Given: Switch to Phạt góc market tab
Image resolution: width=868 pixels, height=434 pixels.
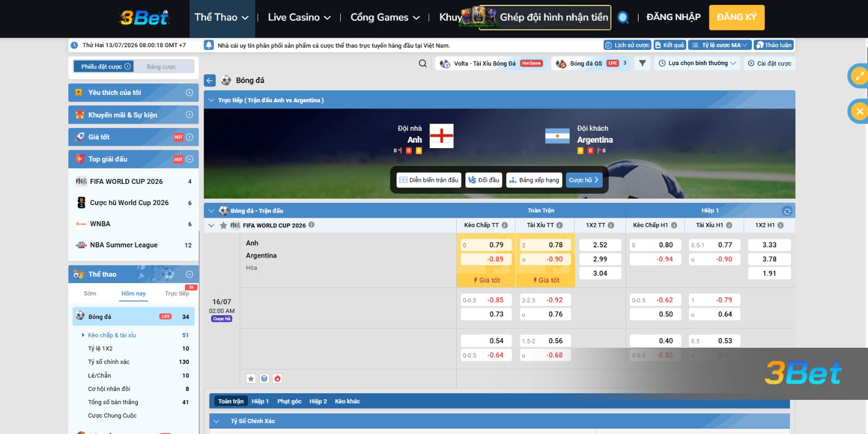Looking at the screenshot, I should click(x=289, y=401).
